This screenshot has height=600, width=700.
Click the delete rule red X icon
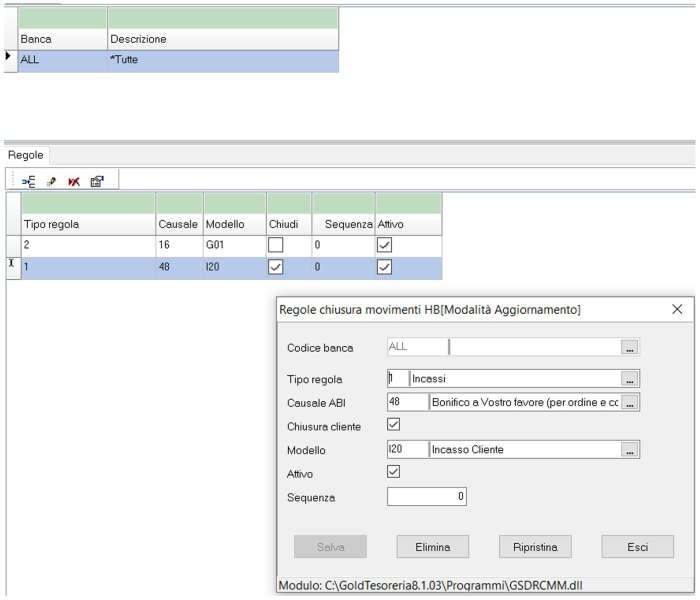[74, 181]
